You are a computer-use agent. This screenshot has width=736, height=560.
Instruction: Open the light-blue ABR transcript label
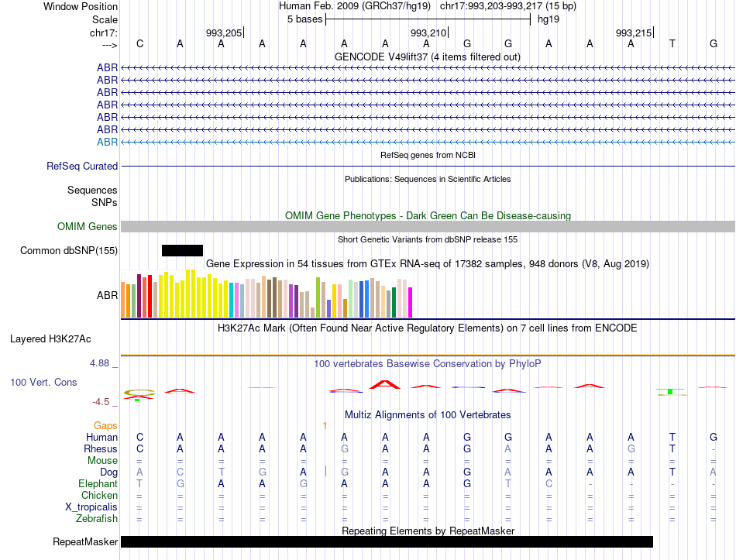pyautogui.click(x=107, y=143)
